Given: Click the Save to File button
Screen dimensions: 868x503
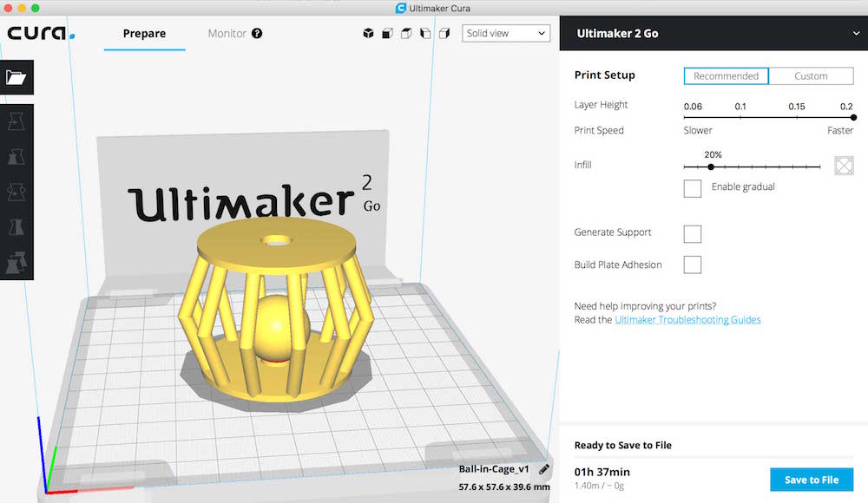Looking at the screenshot, I should coord(812,480).
